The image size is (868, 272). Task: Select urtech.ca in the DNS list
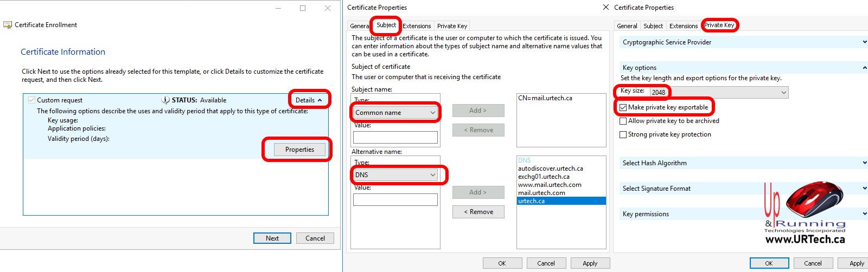point(561,201)
